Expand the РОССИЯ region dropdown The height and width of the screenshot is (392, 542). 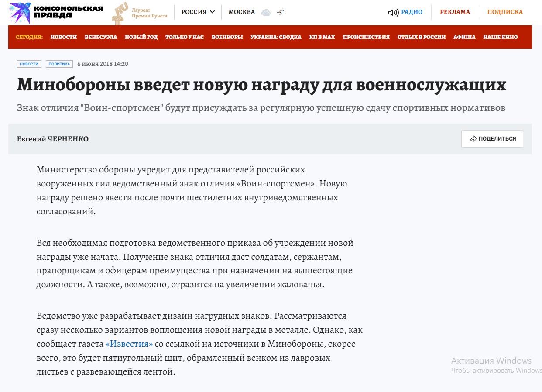[x=198, y=12]
